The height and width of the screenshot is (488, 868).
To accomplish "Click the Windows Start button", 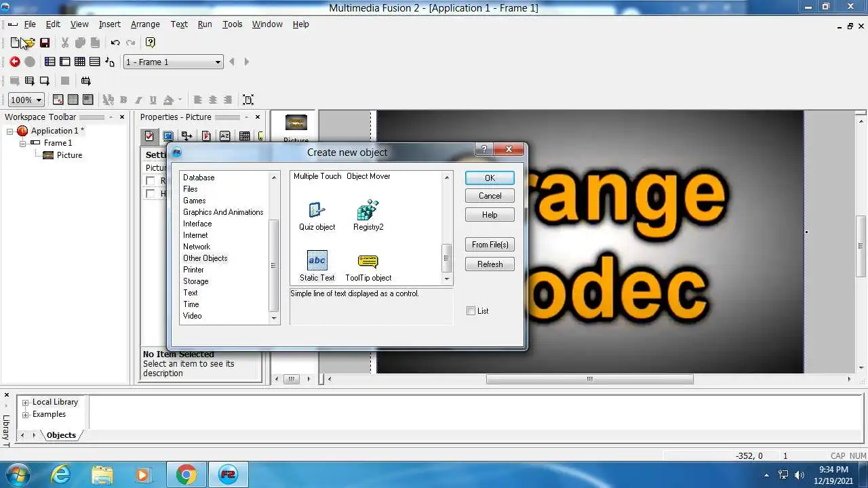I will (x=17, y=474).
